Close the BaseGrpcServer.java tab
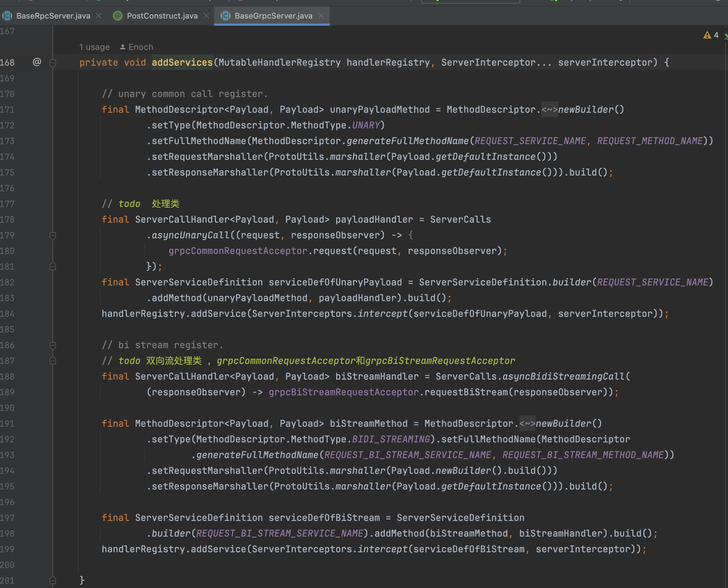 [x=321, y=16]
